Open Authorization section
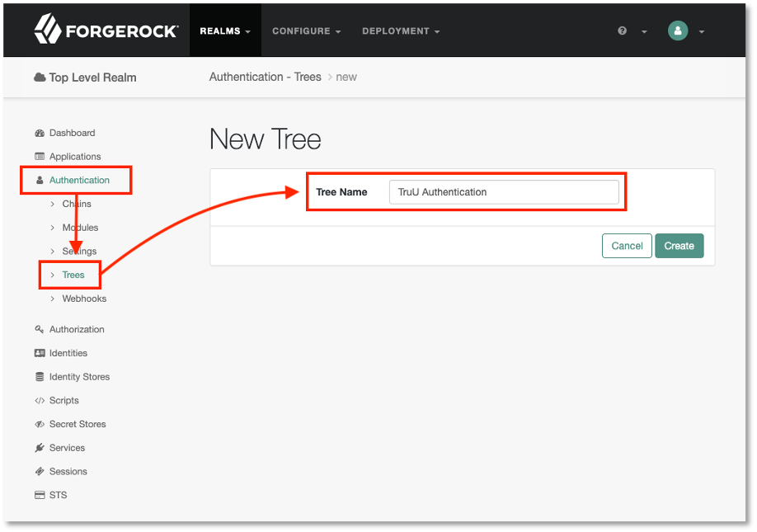 (77, 329)
